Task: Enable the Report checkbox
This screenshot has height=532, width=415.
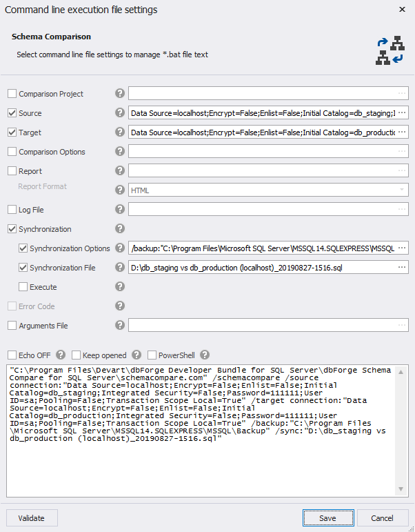Action: (12, 171)
